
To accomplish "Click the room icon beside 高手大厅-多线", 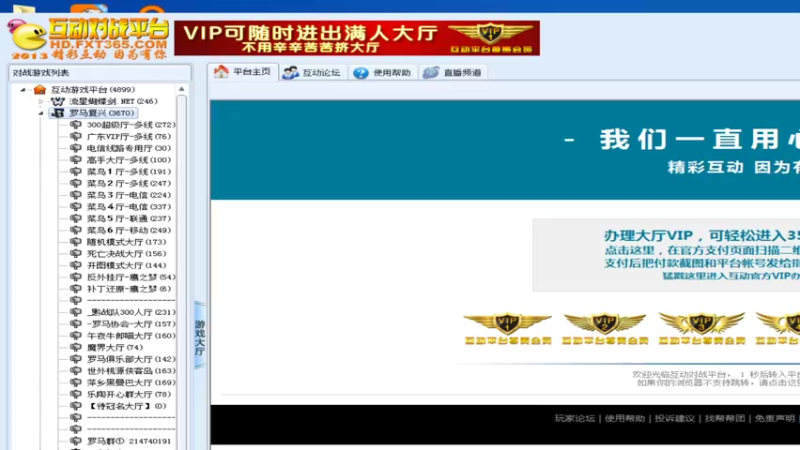I will click(76, 160).
